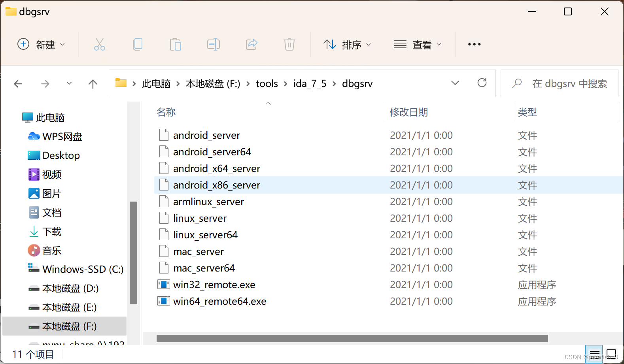
Task: Expand address bar history dropdown
Action: (x=455, y=83)
